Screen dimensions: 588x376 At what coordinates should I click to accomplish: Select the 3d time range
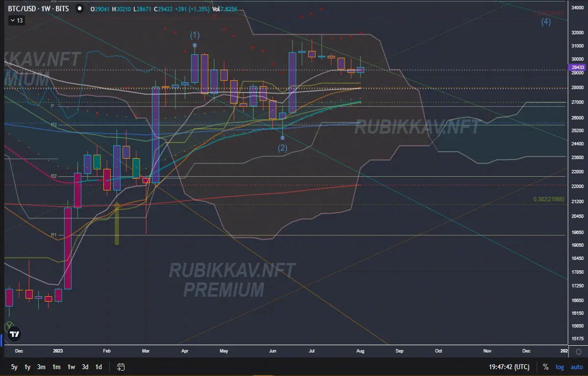85,367
